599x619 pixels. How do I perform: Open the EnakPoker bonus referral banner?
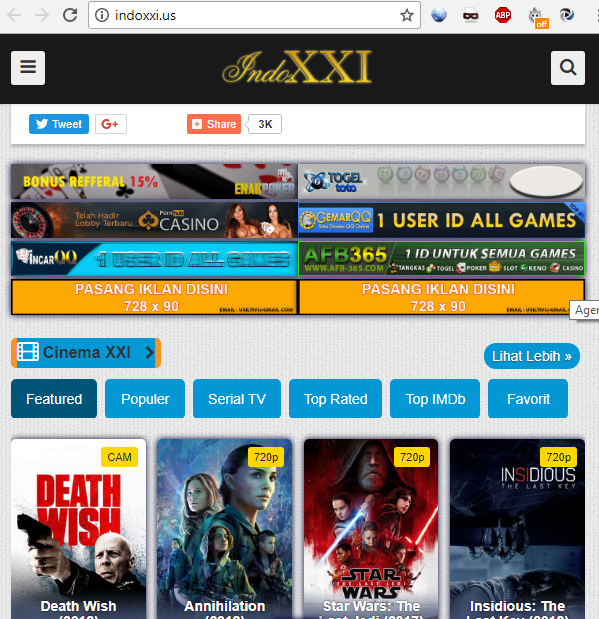[x=154, y=182]
